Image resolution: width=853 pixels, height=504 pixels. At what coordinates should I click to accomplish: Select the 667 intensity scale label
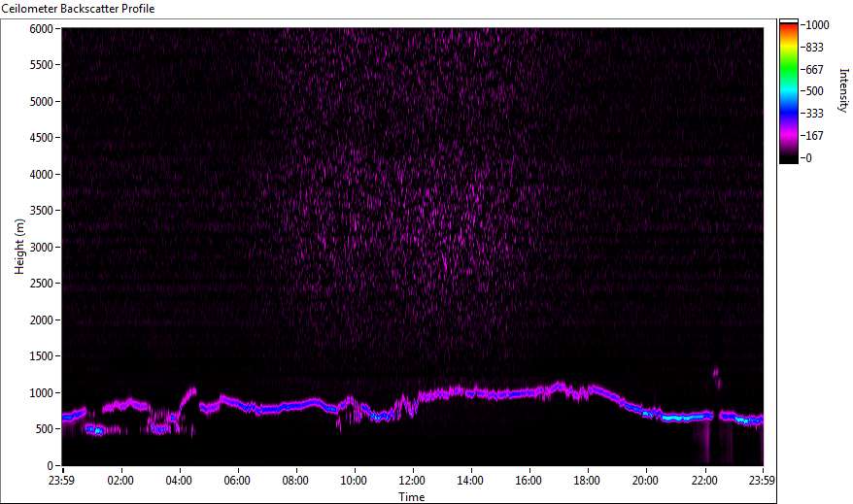point(814,70)
